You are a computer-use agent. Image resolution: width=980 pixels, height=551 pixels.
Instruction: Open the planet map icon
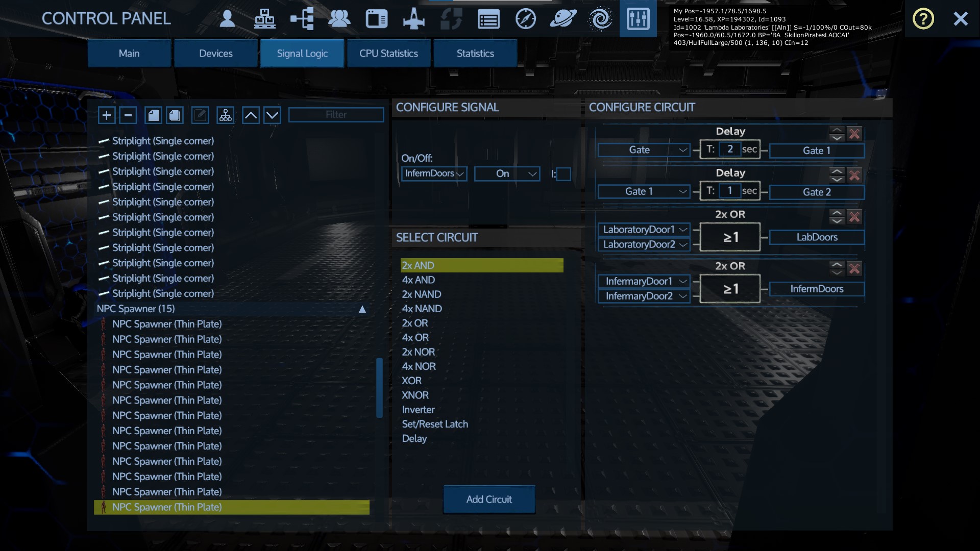(563, 19)
